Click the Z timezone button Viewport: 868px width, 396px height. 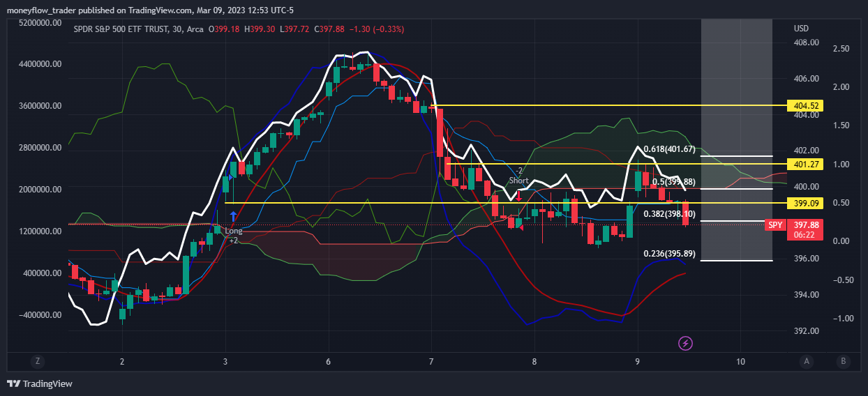coord(38,361)
